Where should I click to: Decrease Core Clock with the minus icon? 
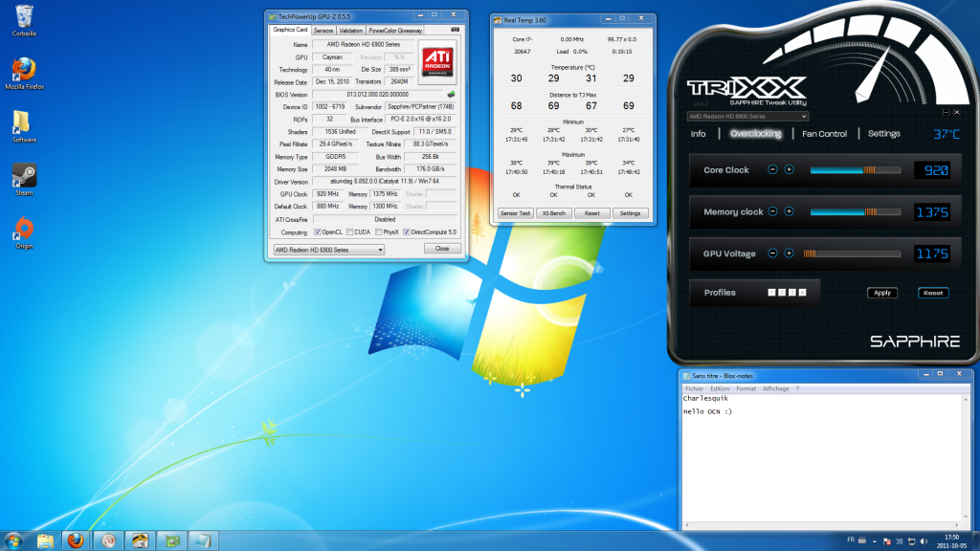pyautogui.click(x=772, y=170)
